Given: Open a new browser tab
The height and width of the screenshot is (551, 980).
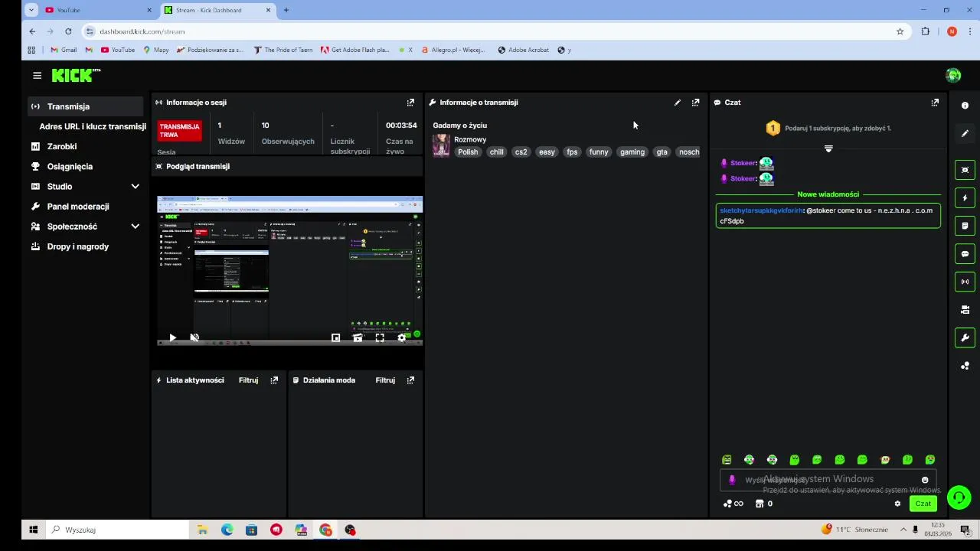Looking at the screenshot, I should coord(286,10).
